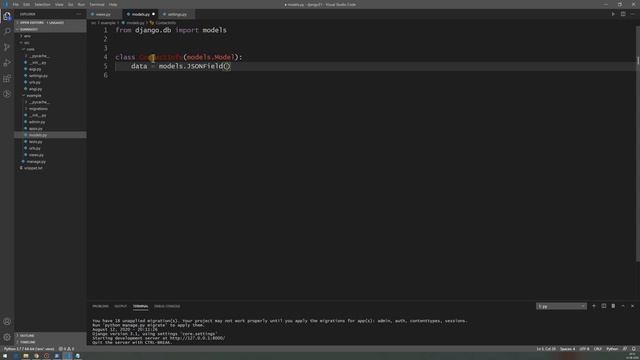
Task: Open the Manage gear in activity bar
Action: tap(7, 337)
